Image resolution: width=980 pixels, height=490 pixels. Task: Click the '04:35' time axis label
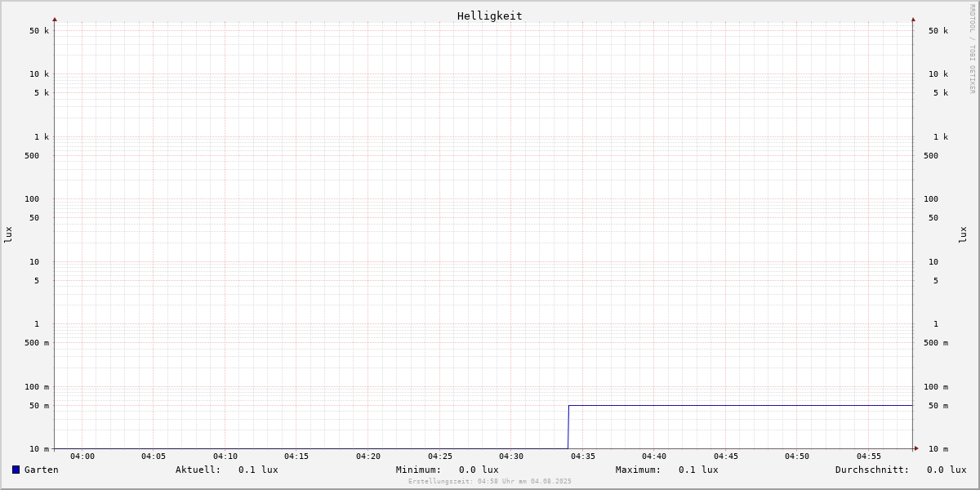click(x=583, y=457)
